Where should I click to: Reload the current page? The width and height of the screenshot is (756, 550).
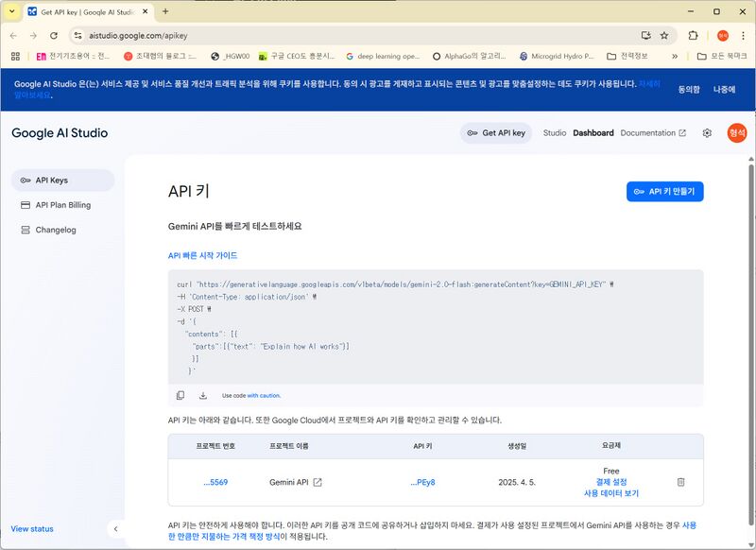coord(54,35)
